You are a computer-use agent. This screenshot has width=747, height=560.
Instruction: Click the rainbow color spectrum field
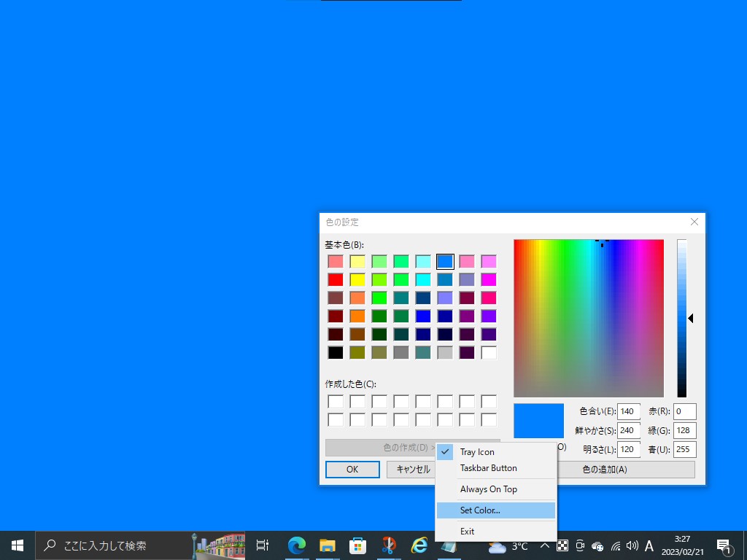pyautogui.click(x=589, y=318)
